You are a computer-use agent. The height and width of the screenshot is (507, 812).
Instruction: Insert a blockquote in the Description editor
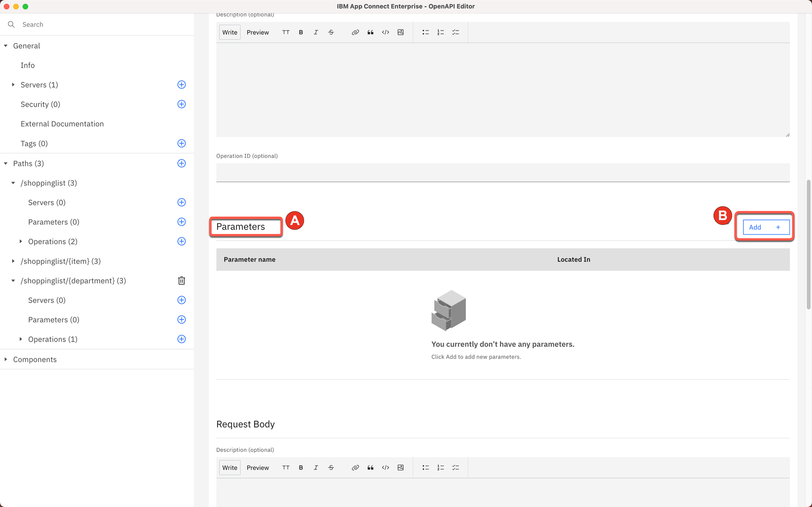pos(370,32)
